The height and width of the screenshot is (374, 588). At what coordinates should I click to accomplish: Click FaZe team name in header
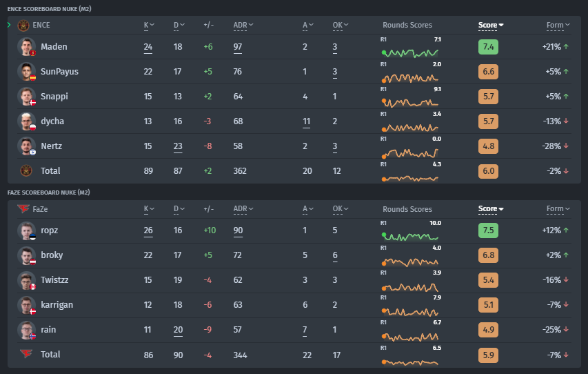(x=40, y=209)
